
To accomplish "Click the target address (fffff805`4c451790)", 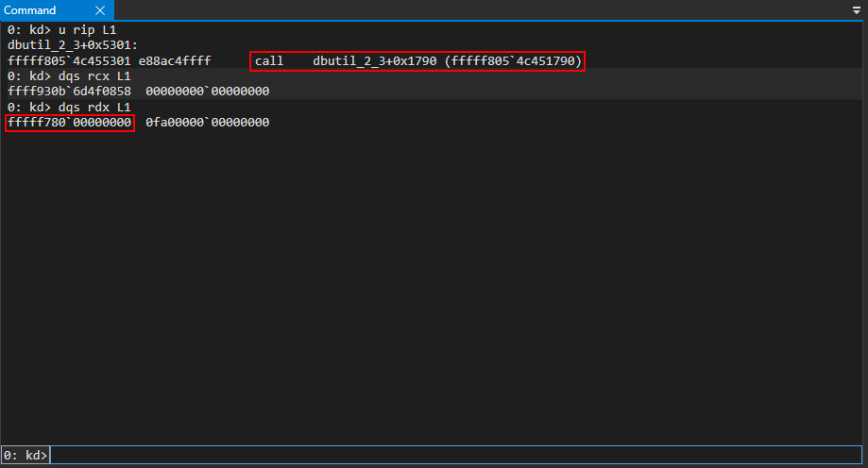I will (514, 61).
